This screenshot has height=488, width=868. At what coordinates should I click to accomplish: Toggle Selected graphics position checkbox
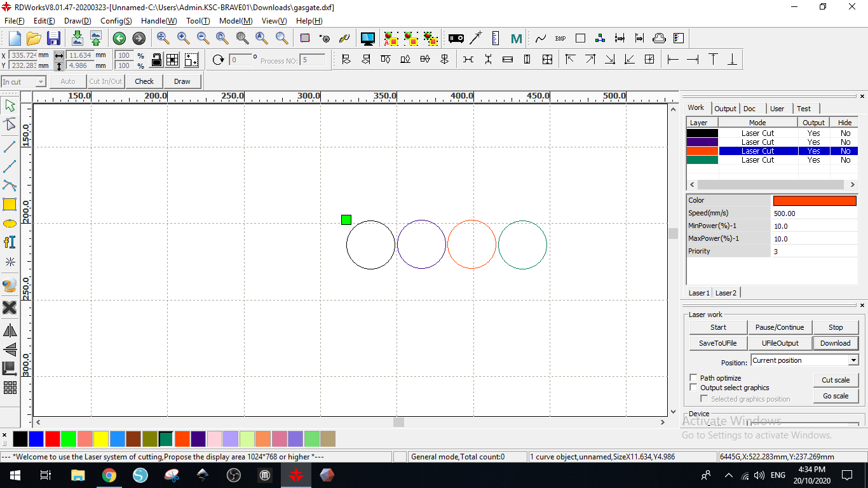point(704,399)
